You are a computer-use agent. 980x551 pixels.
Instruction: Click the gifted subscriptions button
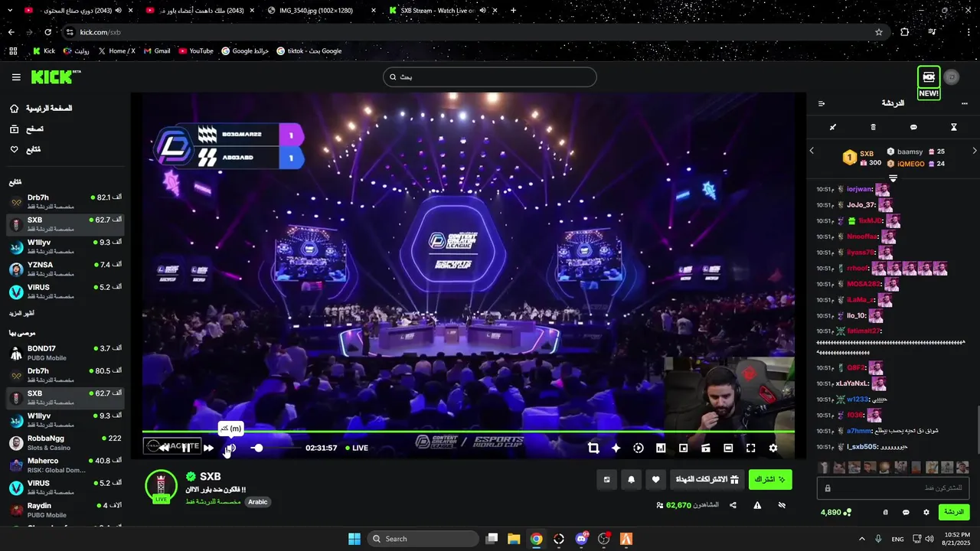708,480
